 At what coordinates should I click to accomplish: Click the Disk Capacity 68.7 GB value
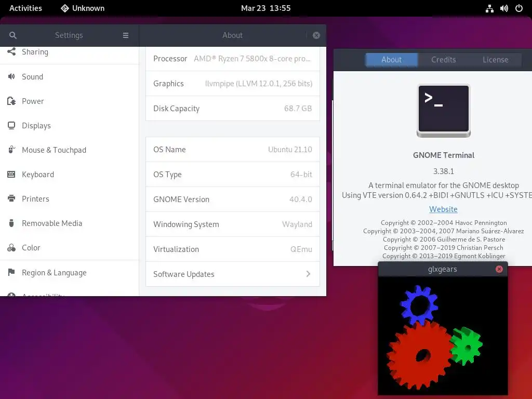tap(298, 109)
